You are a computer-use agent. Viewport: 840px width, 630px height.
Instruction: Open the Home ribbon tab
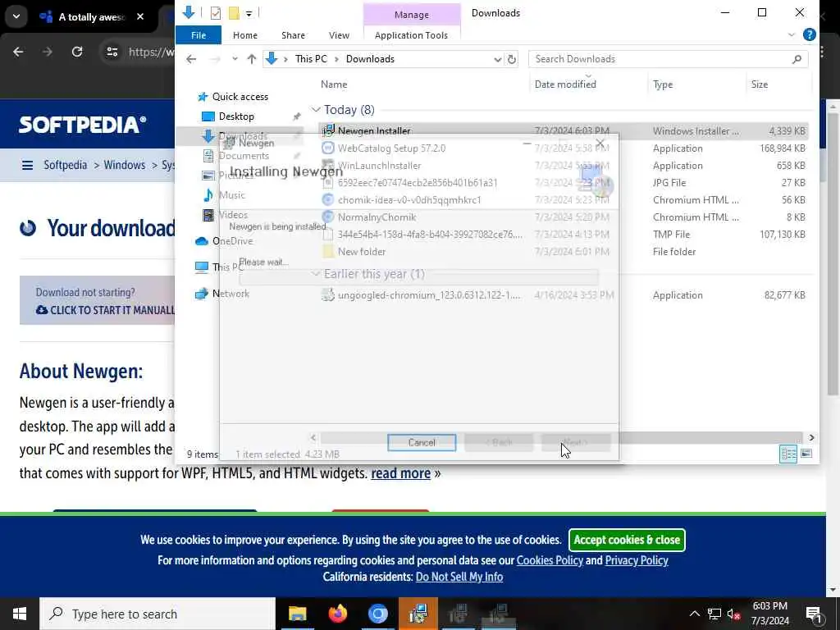[244, 35]
